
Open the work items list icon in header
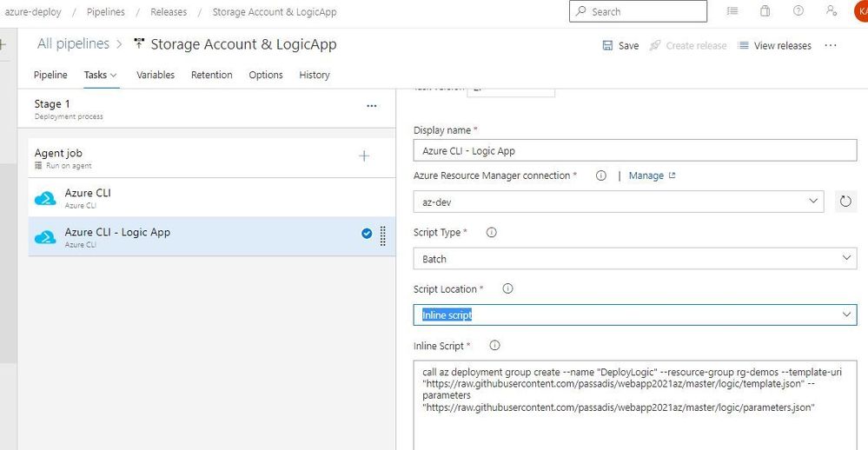(x=732, y=11)
